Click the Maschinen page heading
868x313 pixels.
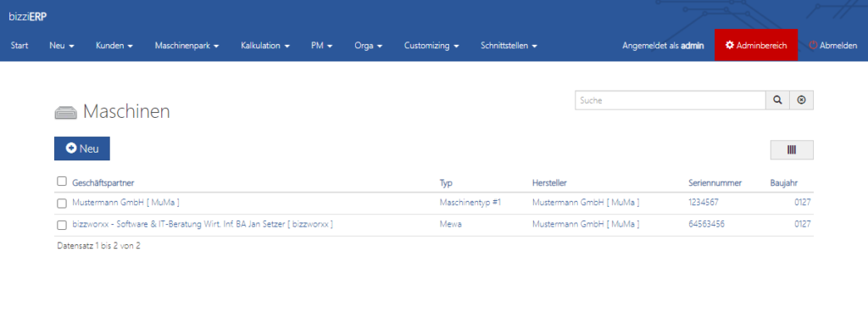pos(126,112)
